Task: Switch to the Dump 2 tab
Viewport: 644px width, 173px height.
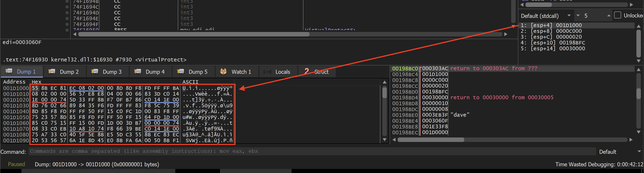Action: pyautogui.click(x=64, y=72)
